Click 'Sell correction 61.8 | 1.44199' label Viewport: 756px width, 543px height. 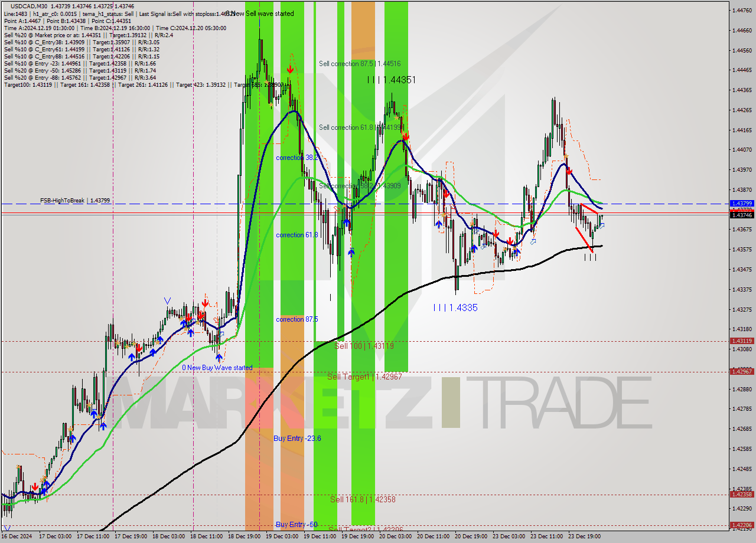(361, 127)
